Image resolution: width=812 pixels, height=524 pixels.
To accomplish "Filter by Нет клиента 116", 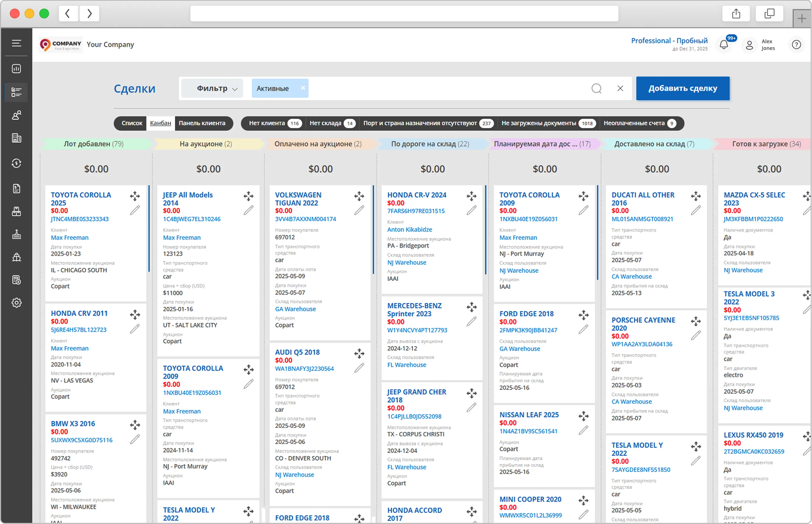I will click(x=275, y=123).
